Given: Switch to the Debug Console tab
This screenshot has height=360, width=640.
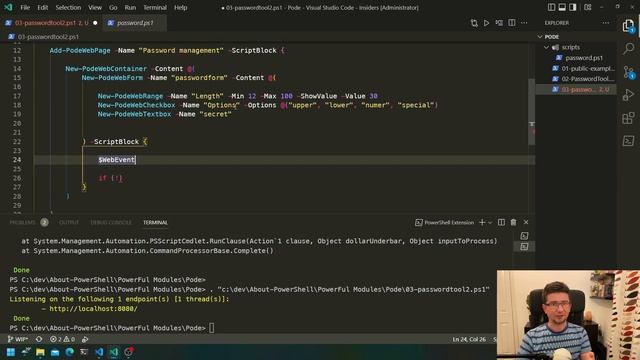Looking at the screenshot, I should [x=111, y=222].
